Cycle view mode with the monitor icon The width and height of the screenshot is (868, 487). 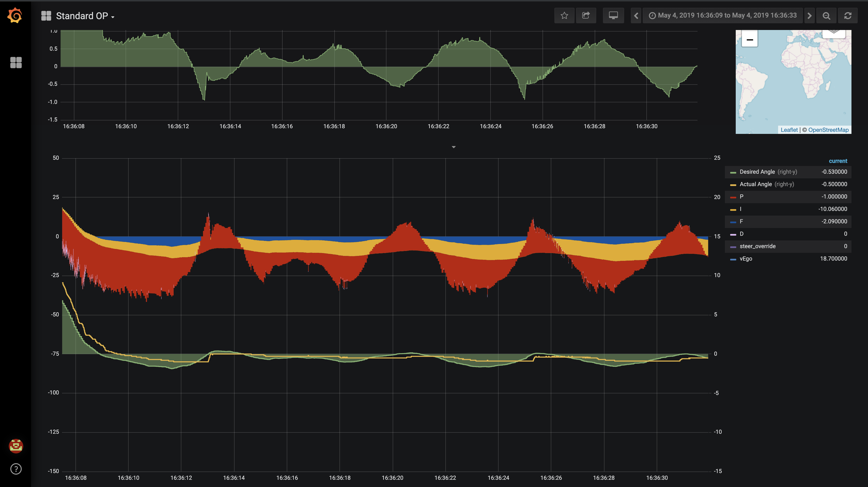613,16
